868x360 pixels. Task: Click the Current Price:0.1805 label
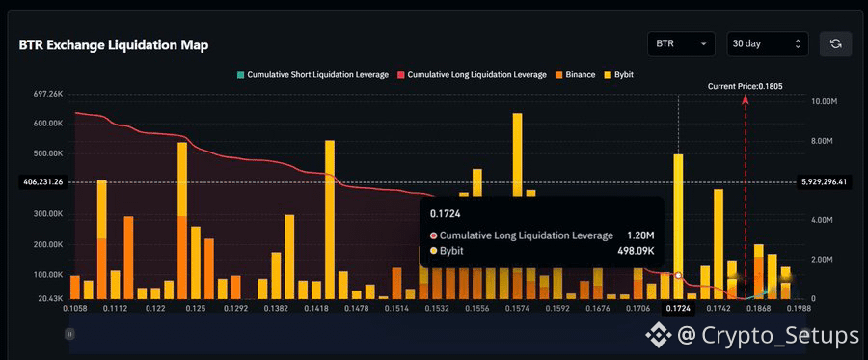[x=746, y=86]
